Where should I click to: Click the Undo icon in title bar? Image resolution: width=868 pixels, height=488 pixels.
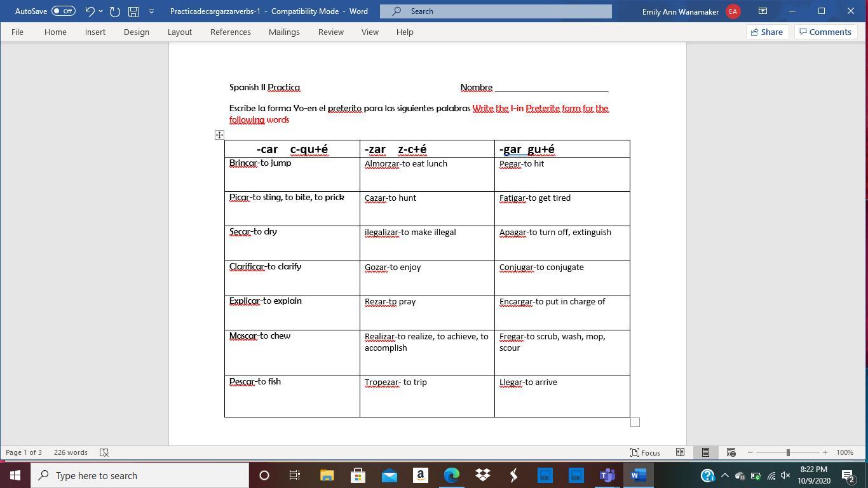point(90,11)
